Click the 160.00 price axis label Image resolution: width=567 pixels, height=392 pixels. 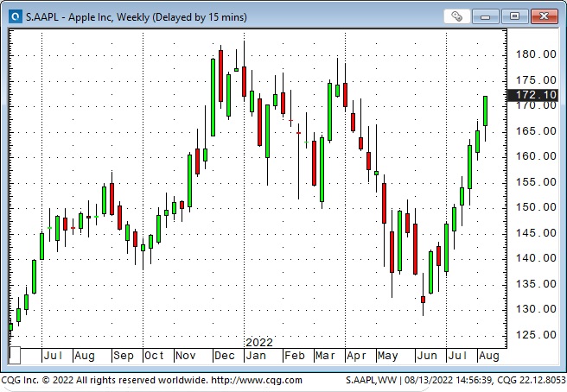coord(536,156)
